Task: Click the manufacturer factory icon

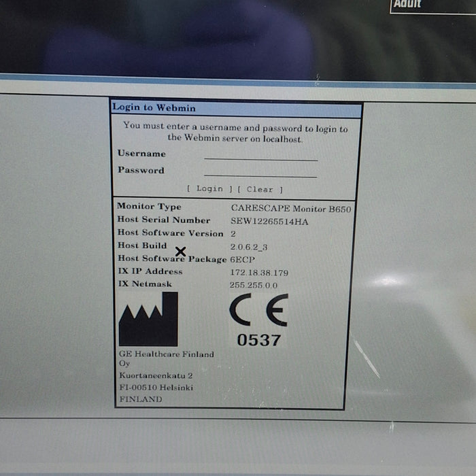Action: [148, 319]
